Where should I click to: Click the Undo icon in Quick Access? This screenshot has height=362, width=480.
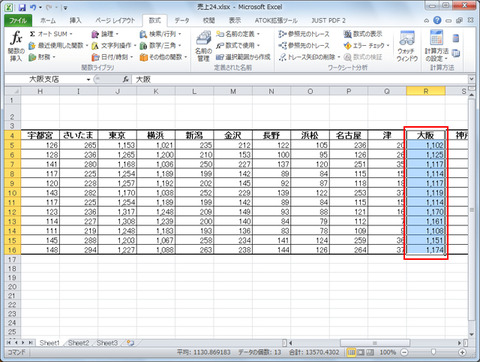(x=33, y=7)
